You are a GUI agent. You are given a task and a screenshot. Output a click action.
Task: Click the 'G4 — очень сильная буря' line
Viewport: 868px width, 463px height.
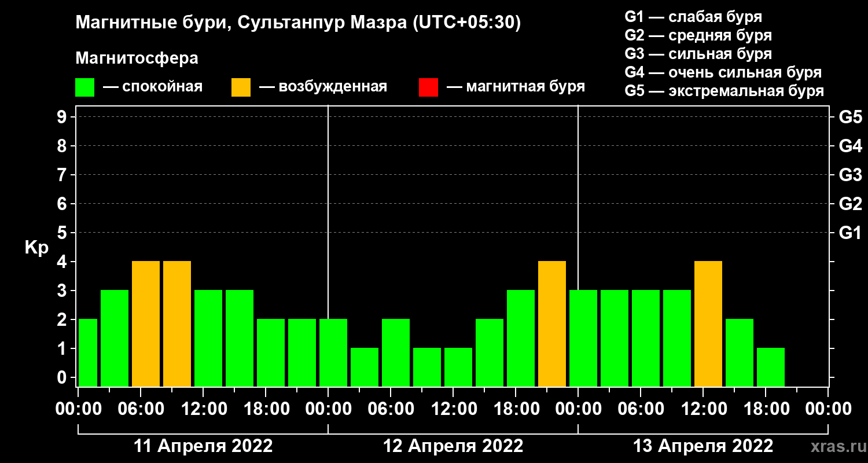(723, 72)
